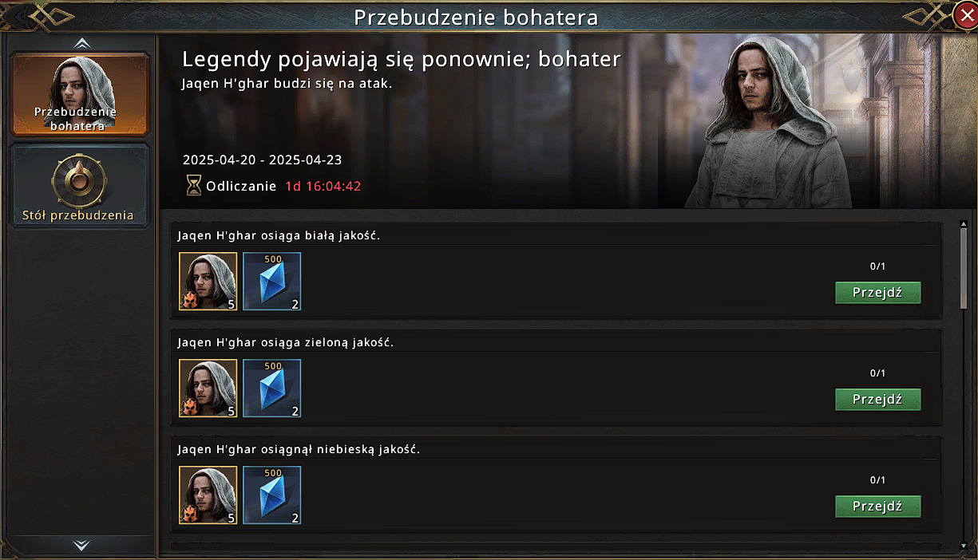Click Przejdź for the niebieska jakość quest
Image resolution: width=978 pixels, height=560 pixels.
(877, 506)
